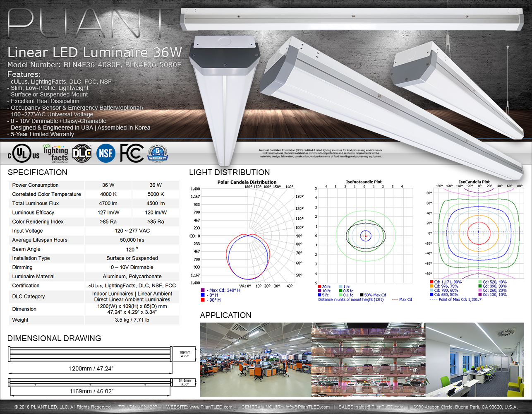
Task: Click the DIMENSIONAL DRAWING heading
Action: point(54,338)
